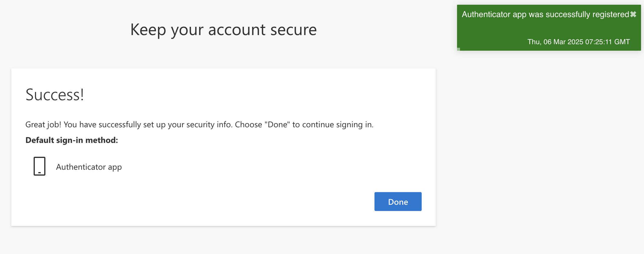Select the Authenticator app label
The image size is (644, 254).
click(x=89, y=167)
